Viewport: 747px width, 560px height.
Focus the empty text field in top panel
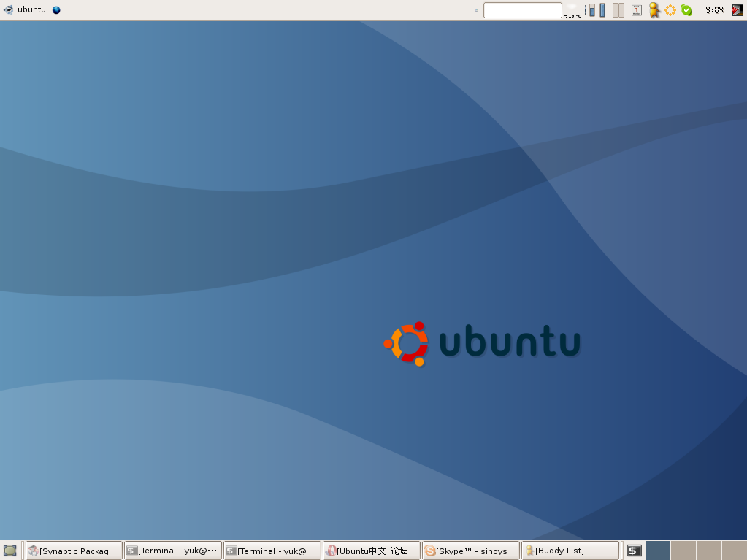[x=523, y=10]
